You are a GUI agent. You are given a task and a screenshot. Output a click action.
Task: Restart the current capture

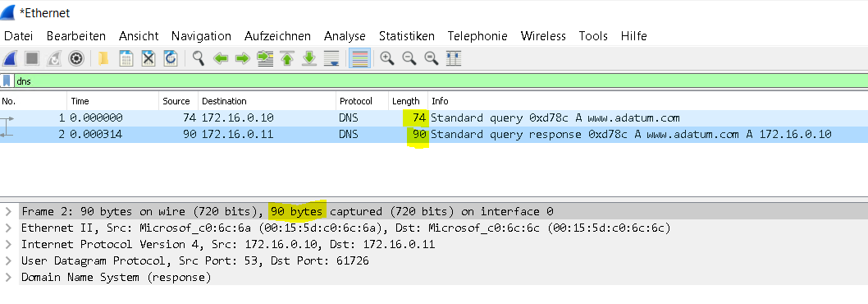(53, 58)
